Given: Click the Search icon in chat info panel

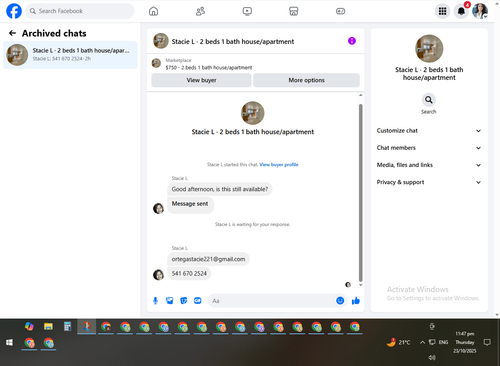Looking at the screenshot, I should pos(429,100).
